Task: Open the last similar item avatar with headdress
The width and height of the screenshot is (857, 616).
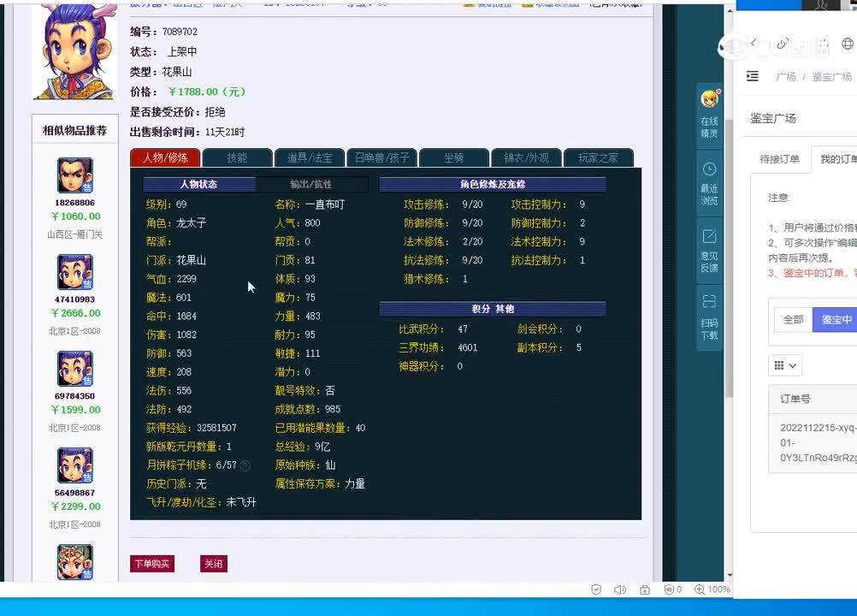Action: click(x=75, y=562)
